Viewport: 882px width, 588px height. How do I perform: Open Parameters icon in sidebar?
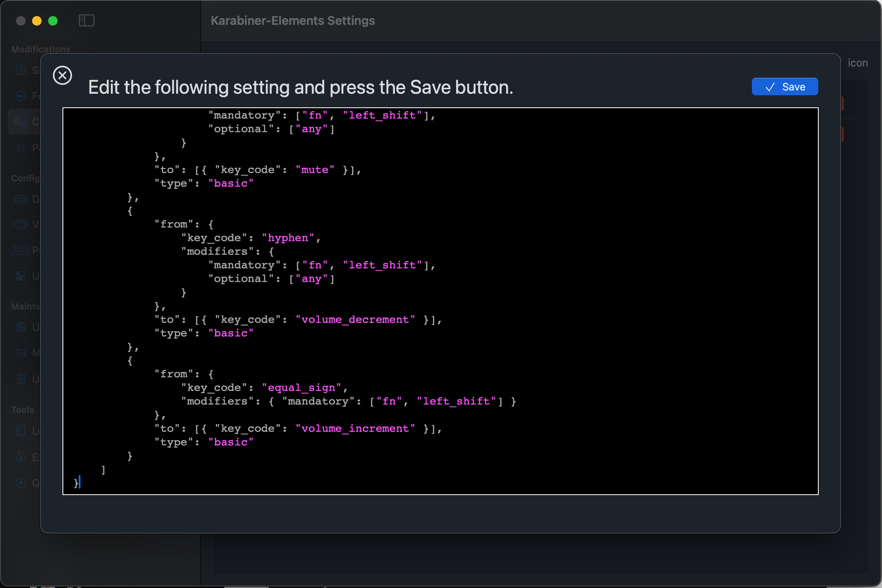pos(21,148)
